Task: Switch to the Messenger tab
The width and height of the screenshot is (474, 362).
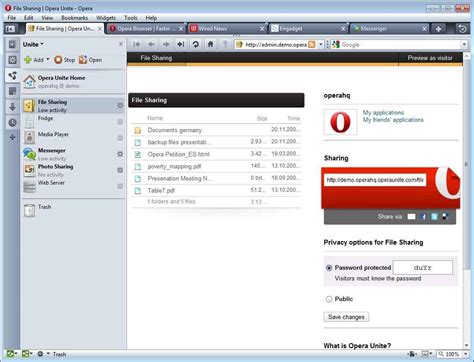Action: 389,29
